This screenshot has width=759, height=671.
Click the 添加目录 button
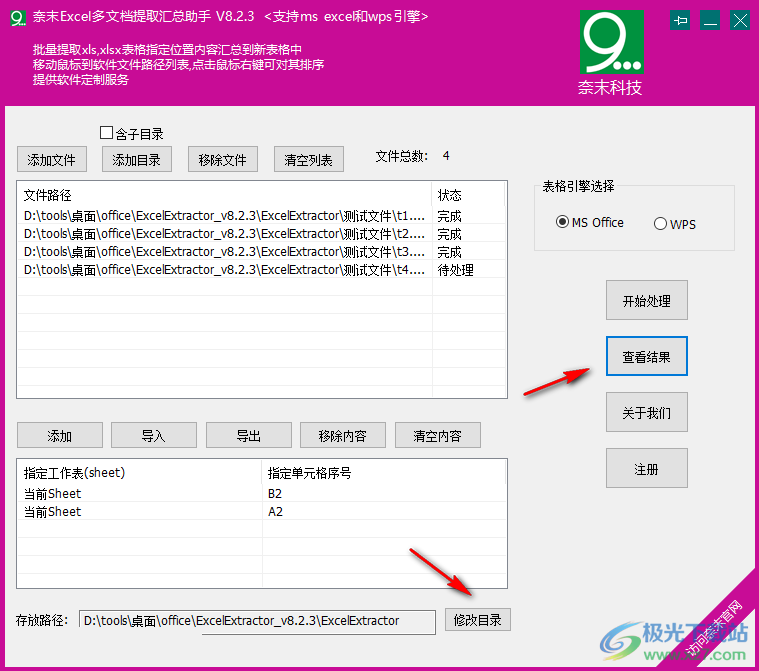(x=137, y=159)
